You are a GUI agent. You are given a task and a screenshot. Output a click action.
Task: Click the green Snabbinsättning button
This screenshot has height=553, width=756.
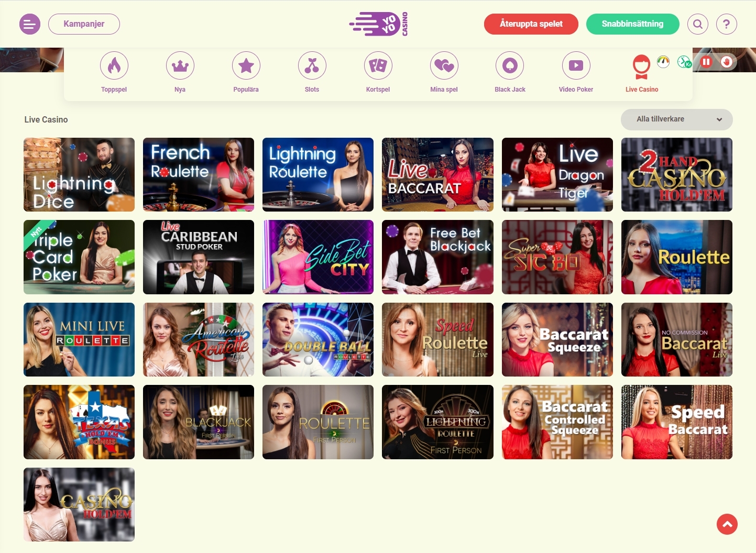(632, 24)
